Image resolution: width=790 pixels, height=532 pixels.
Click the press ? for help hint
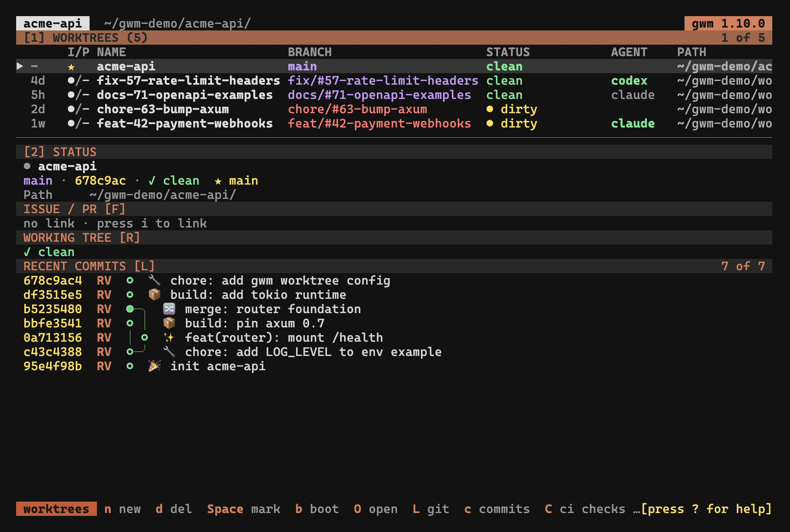point(706,509)
